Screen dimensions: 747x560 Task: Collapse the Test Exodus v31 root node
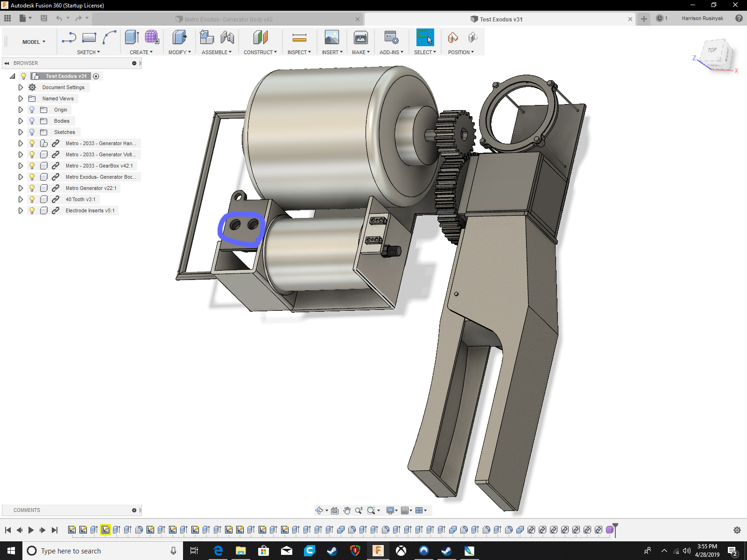point(13,76)
